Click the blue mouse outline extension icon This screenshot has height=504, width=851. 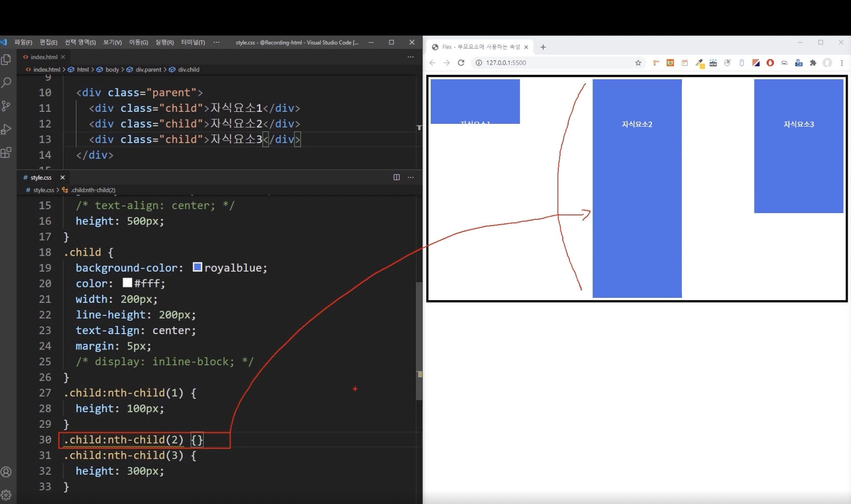(742, 63)
